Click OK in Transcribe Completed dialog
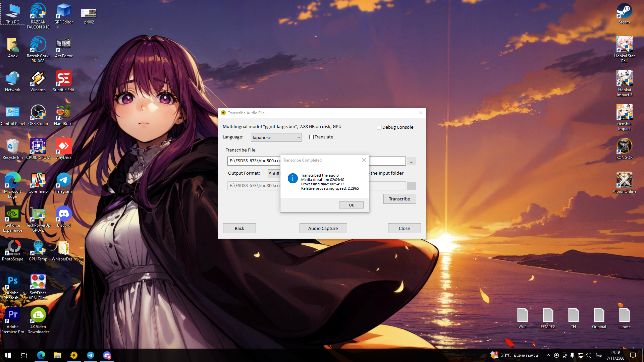Image resolution: width=644 pixels, height=362 pixels. pyautogui.click(x=351, y=205)
